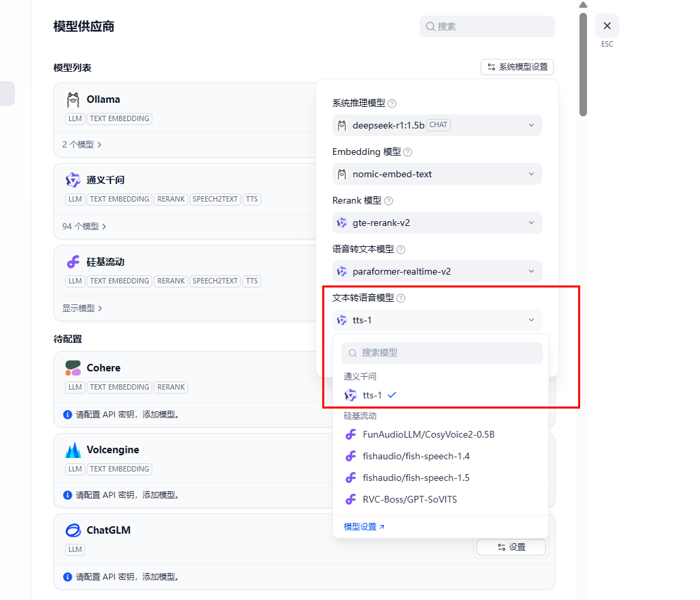Select FunAudioLLM/CosyVoice2-0.5B model
The image size is (700, 600).
point(441,434)
